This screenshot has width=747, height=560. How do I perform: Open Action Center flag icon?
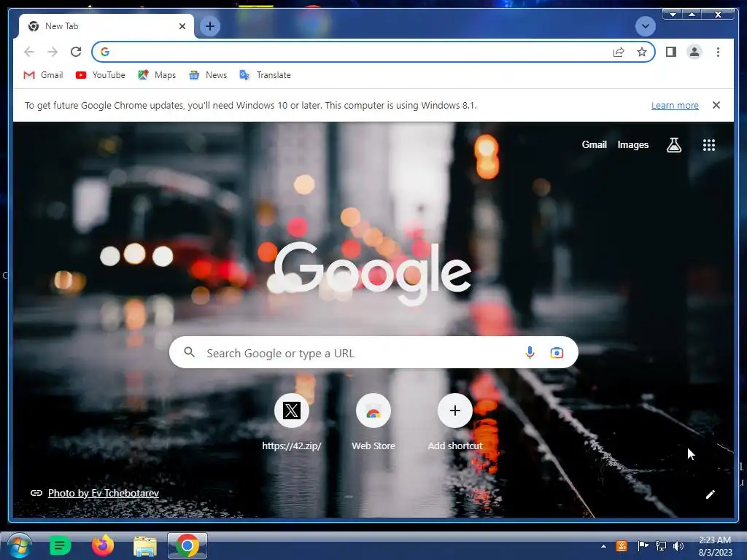coord(643,545)
